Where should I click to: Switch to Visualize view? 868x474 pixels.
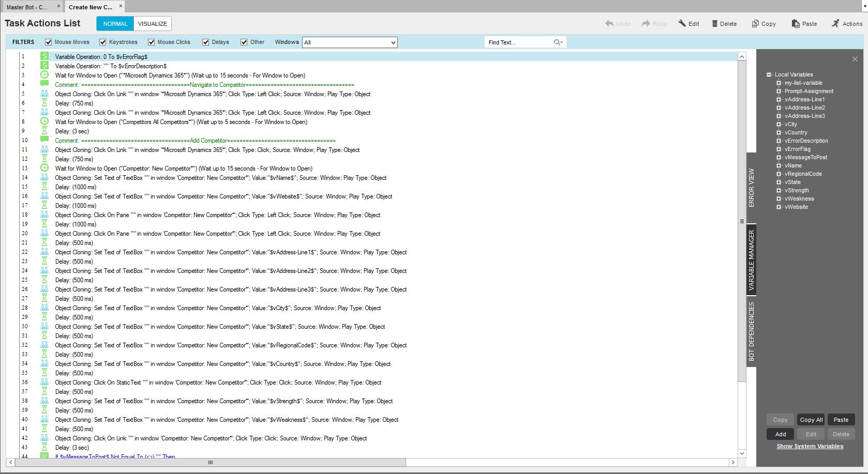coord(153,24)
